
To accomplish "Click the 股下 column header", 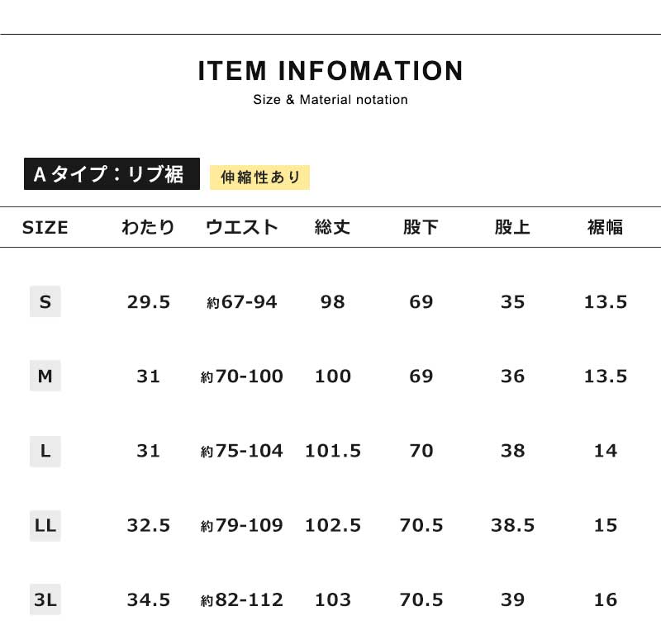I will (x=421, y=228).
